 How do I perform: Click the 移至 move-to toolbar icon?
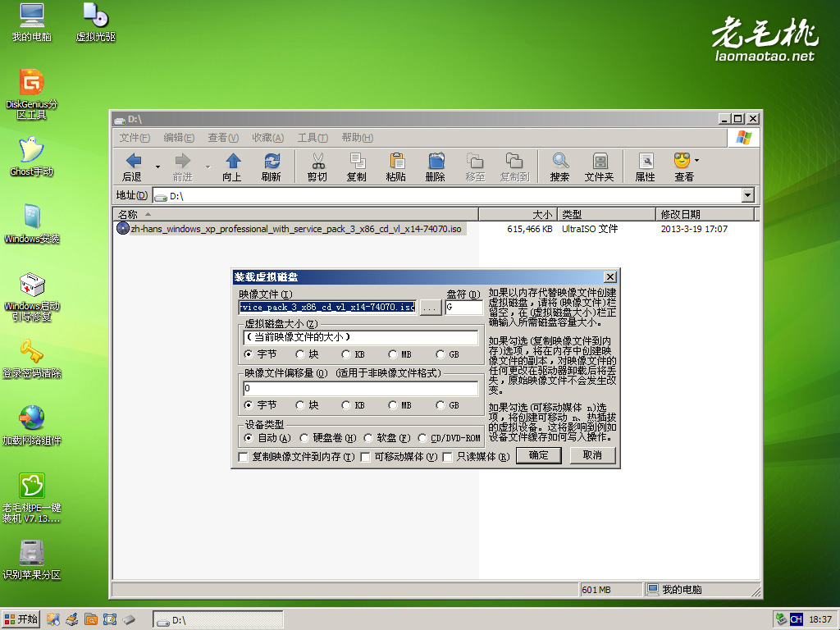[475, 167]
